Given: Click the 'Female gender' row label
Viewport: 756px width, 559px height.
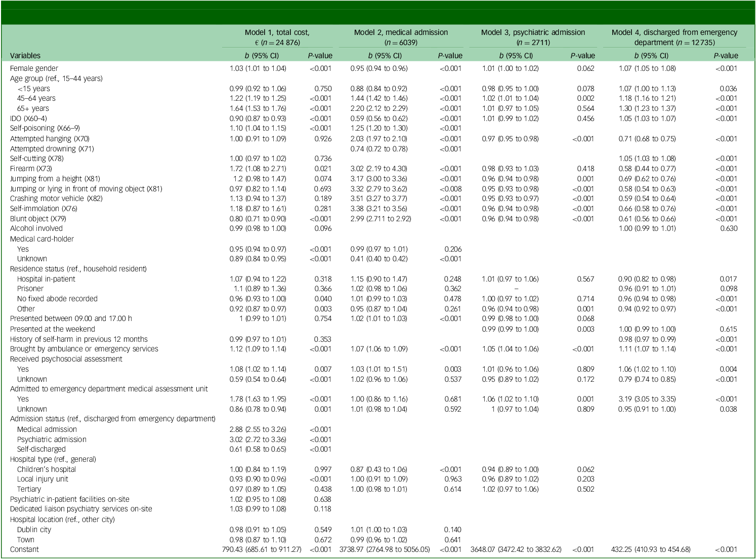Looking at the screenshot, I should point(34,68).
